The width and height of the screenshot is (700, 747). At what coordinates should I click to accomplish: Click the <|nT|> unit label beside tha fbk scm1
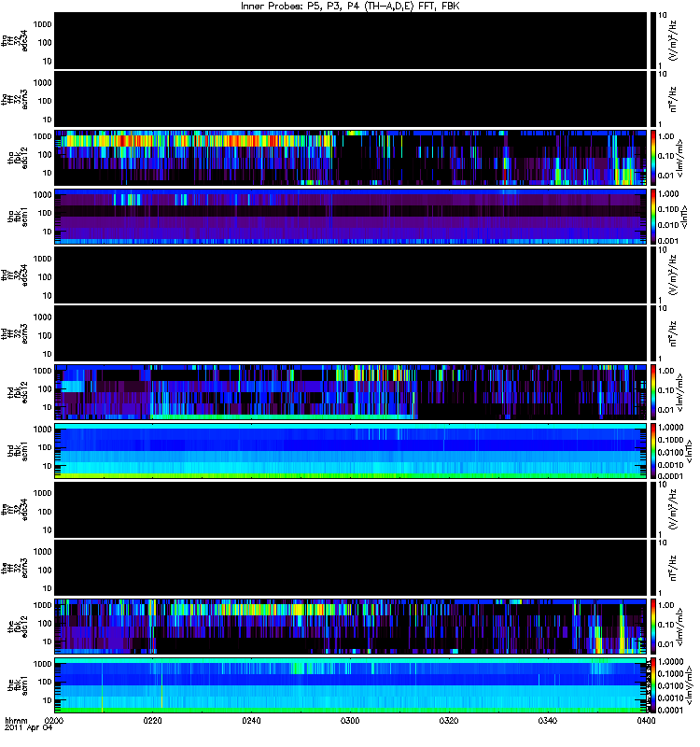pyautogui.click(x=684, y=217)
